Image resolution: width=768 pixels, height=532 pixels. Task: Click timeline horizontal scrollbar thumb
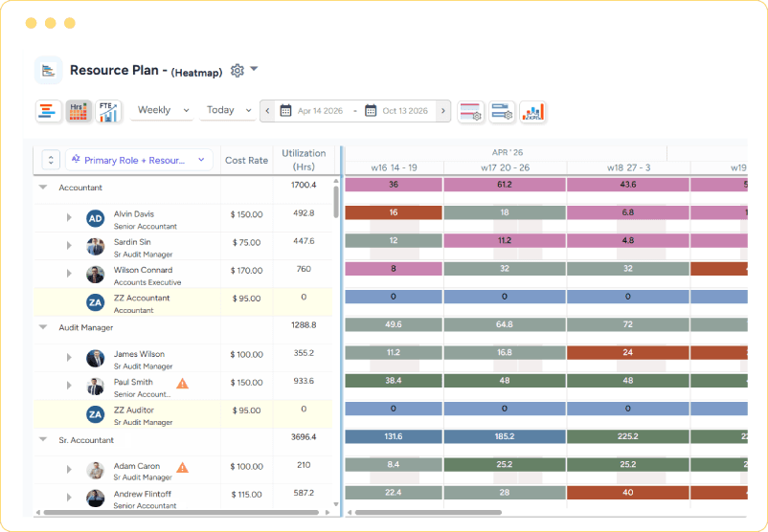pos(429,513)
